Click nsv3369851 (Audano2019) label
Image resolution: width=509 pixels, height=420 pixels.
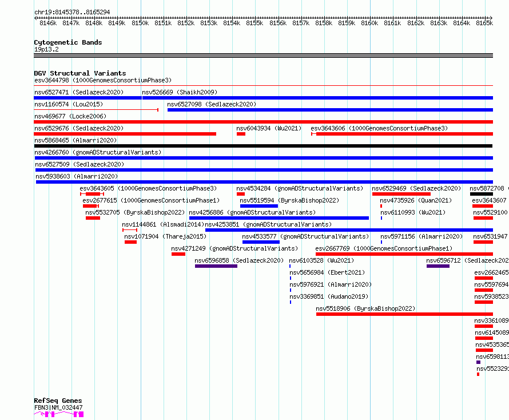(329, 296)
